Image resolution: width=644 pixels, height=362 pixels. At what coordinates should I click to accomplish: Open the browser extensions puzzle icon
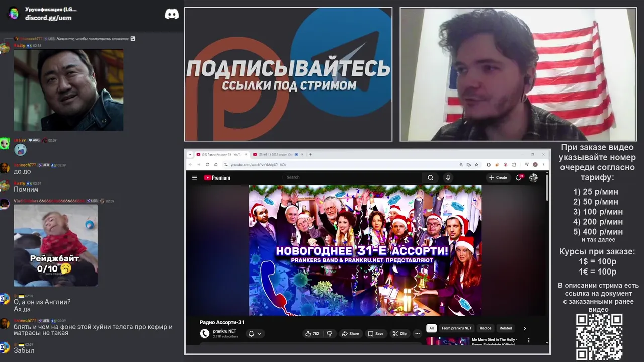[x=514, y=164]
